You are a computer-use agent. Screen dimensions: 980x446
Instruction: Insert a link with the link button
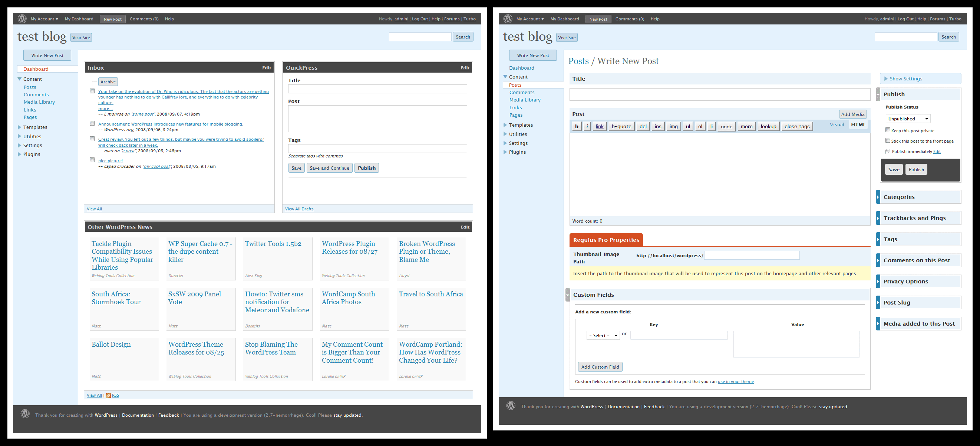(x=600, y=126)
